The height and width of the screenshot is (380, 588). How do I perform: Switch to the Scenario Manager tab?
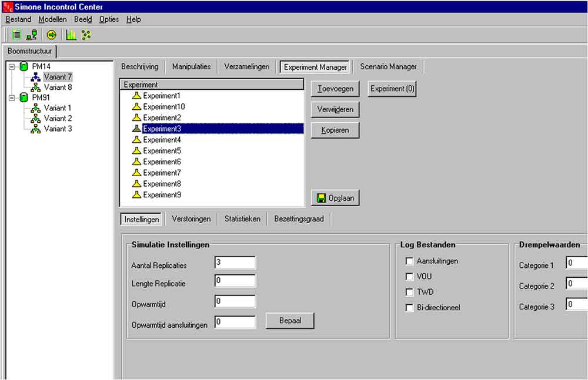[x=388, y=67]
